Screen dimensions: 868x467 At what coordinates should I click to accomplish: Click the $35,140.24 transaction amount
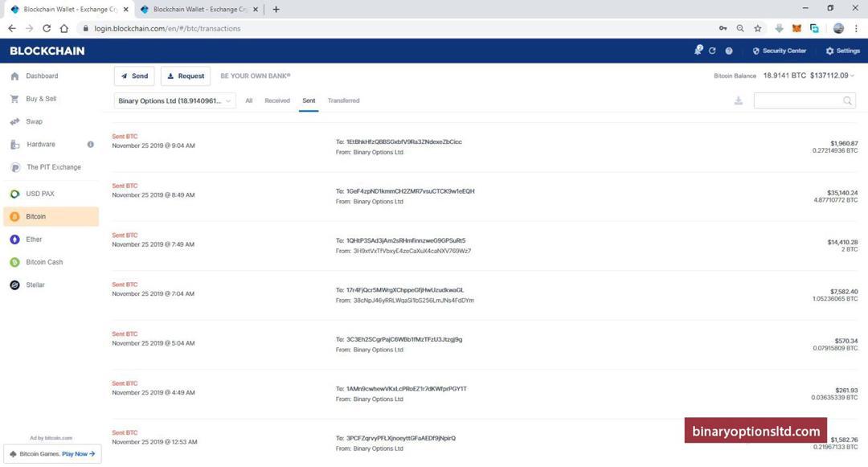pos(842,193)
